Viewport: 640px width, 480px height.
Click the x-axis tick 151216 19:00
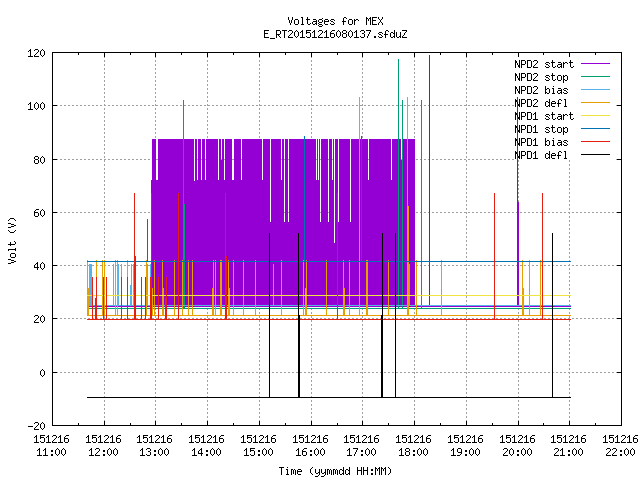465,446
